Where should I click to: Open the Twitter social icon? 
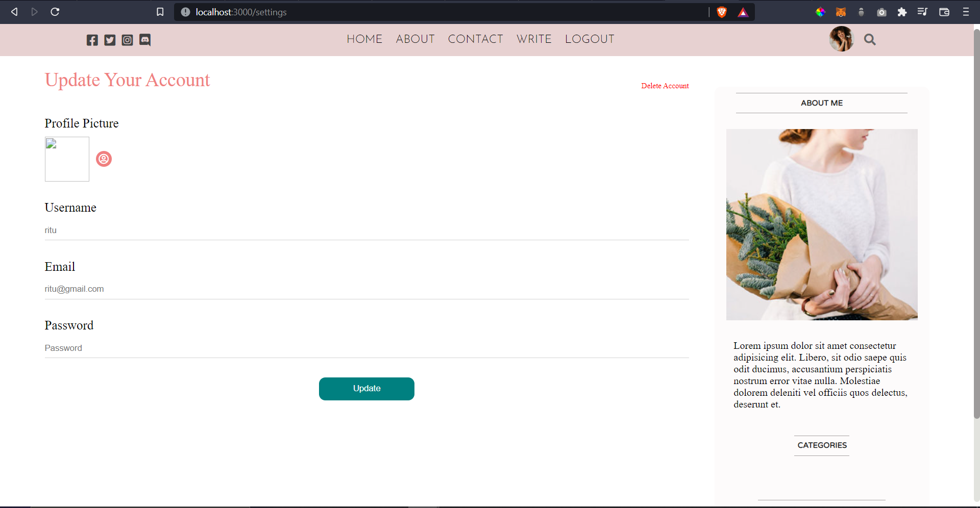[110, 40]
